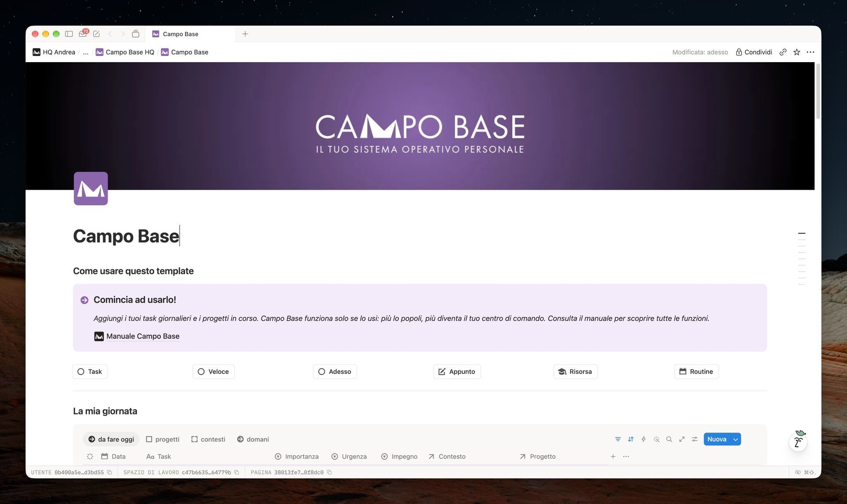Image resolution: width=847 pixels, height=504 pixels.
Task: Click the purple Campo Base page icon
Action: [x=91, y=189]
